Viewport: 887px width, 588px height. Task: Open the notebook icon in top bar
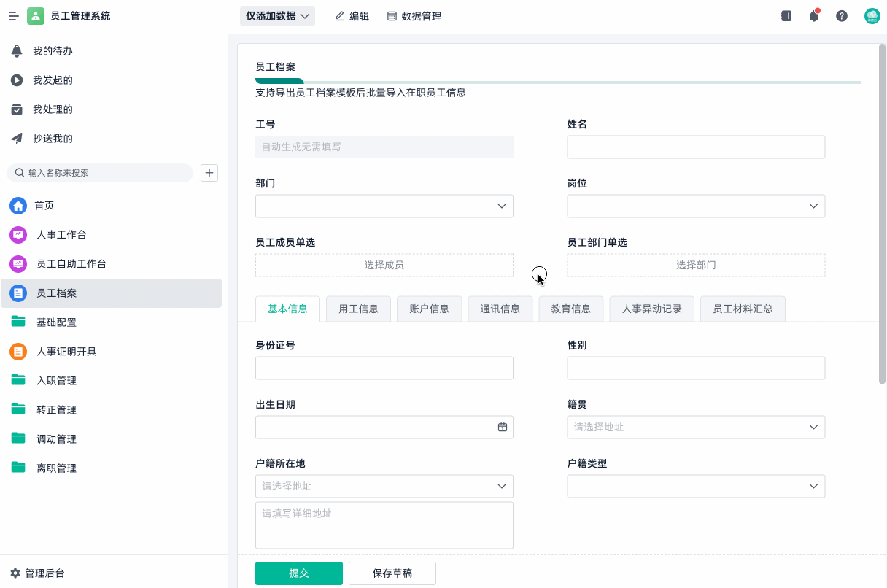[786, 16]
